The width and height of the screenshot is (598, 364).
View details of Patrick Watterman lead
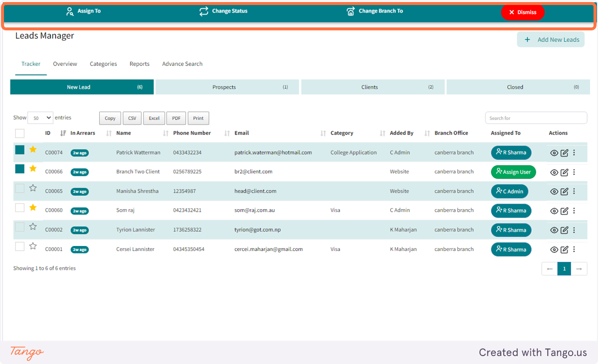[554, 153]
